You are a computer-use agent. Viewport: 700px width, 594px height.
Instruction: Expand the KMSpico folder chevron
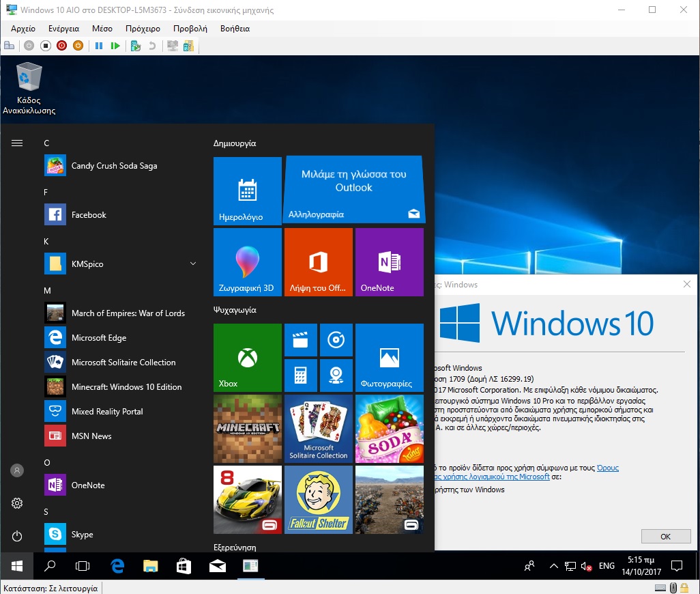193,264
